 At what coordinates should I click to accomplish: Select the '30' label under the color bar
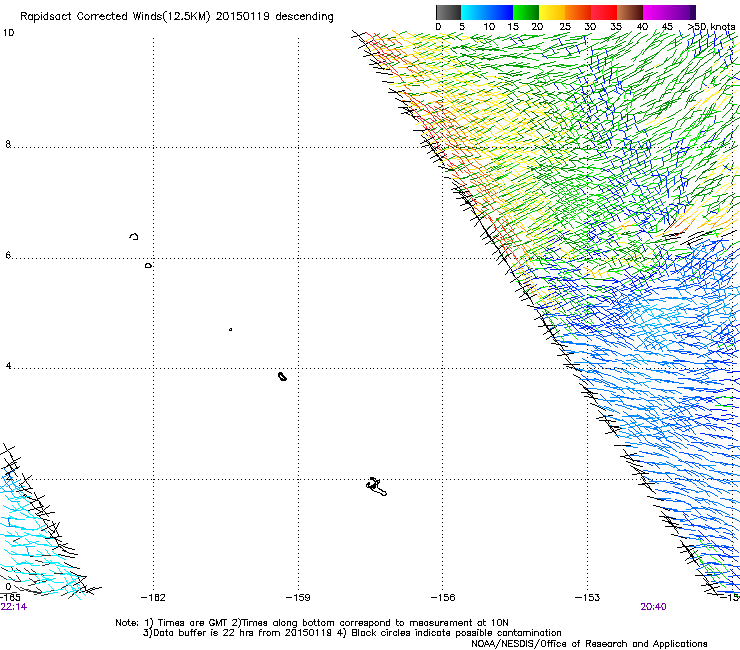point(590,27)
